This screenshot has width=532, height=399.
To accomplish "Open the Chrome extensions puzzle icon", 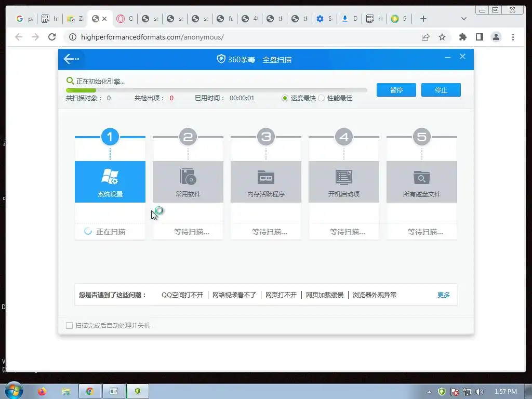I will (x=463, y=37).
